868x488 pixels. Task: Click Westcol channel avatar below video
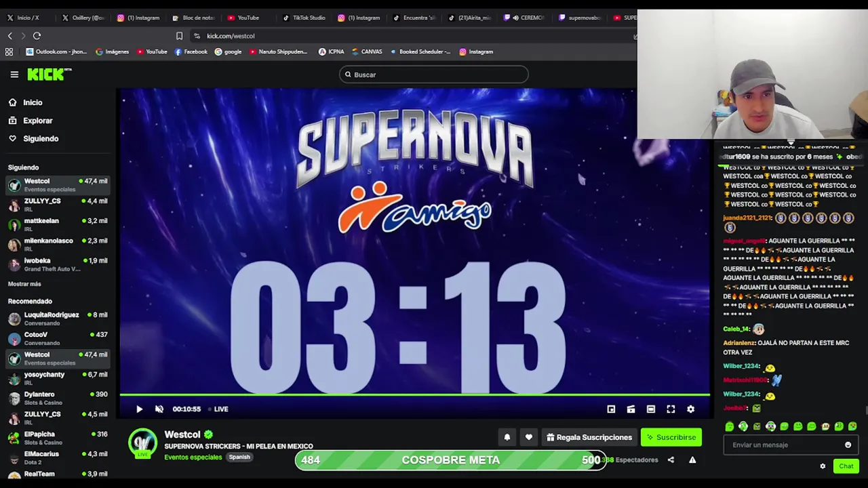tap(142, 443)
